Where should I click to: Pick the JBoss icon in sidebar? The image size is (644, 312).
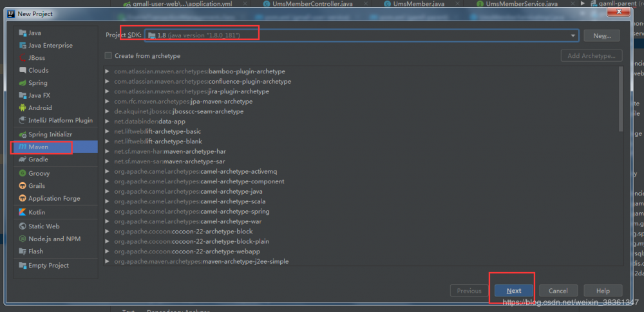pyautogui.click(x=22, y=58)
